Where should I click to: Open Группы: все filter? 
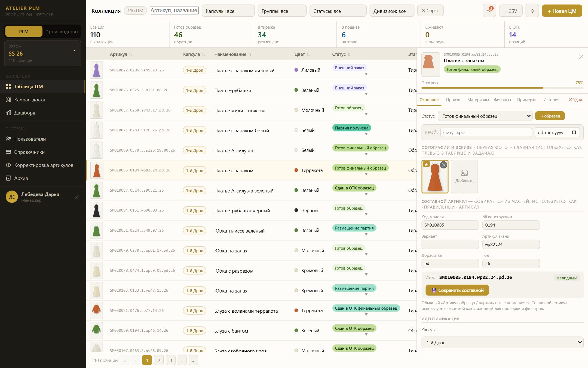[x=282, y=11]
